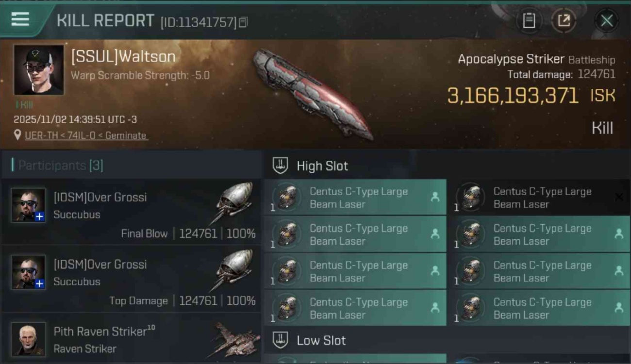This screenshot has height=364, width=631.
Task: Copy the kill report ID
Action: (x=244, y=22)
